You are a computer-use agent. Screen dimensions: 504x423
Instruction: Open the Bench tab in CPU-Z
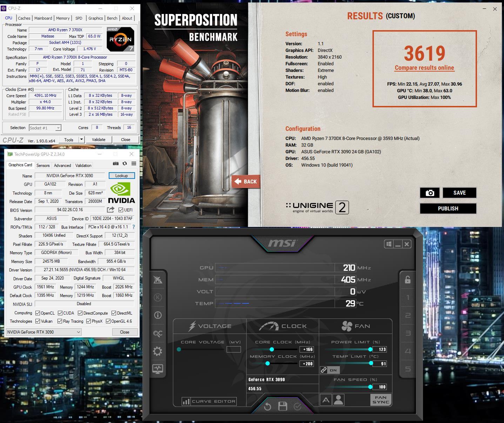click(x=112, y=18)
